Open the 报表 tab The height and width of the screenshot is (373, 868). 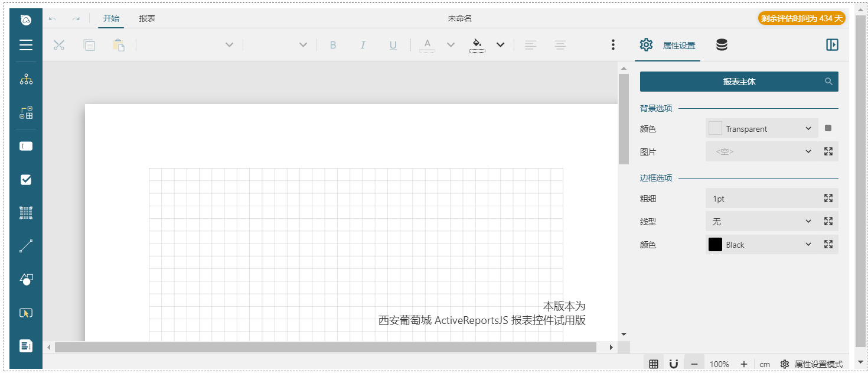[x=147, y=18]
